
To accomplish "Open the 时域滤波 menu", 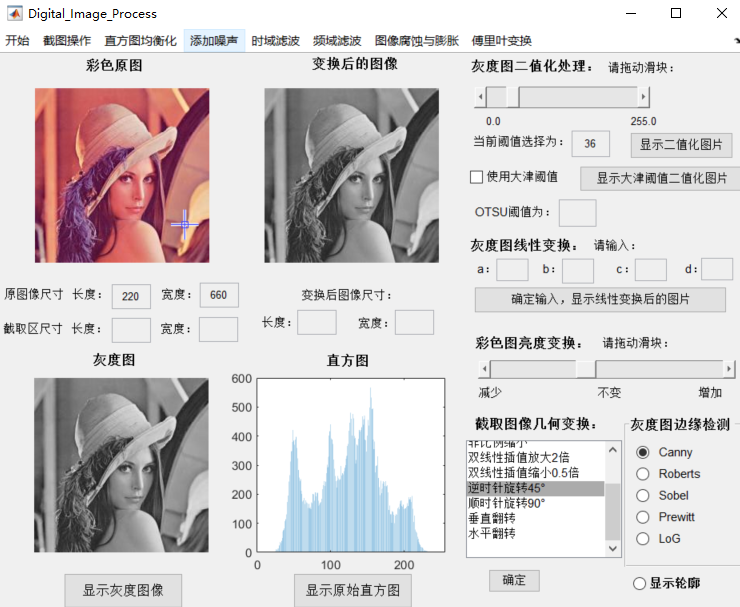I will [x=276, y=41].
